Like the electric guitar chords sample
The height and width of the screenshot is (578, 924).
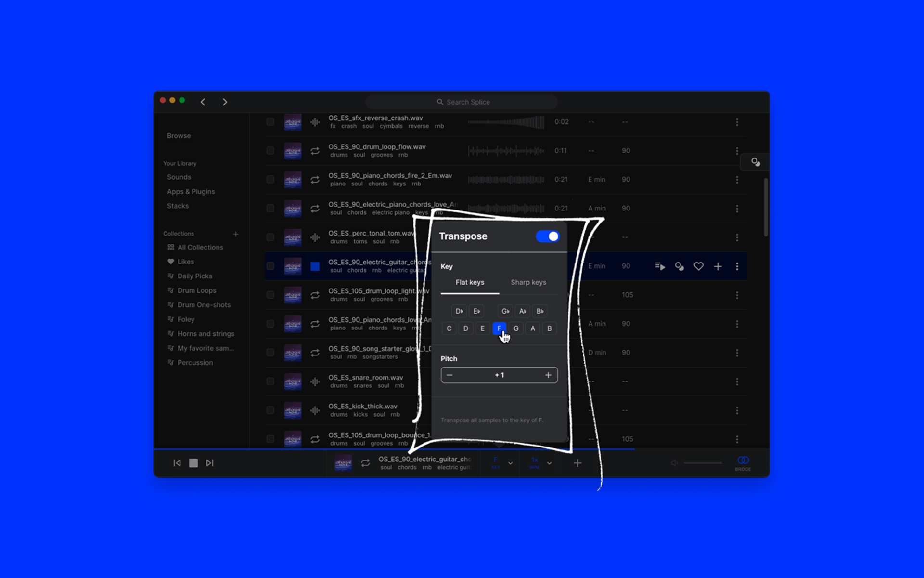[698, 266]
